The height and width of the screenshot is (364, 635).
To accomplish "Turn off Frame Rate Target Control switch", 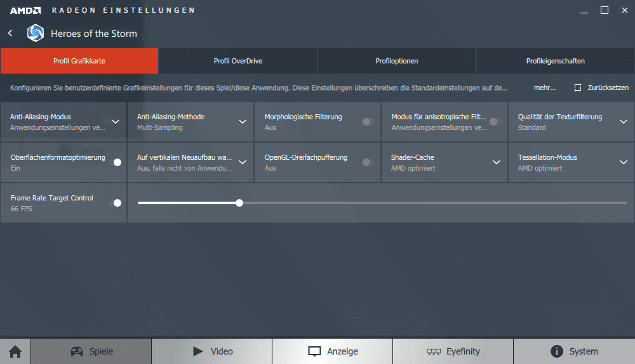I will pyautogui.click(x=116, y=203).
